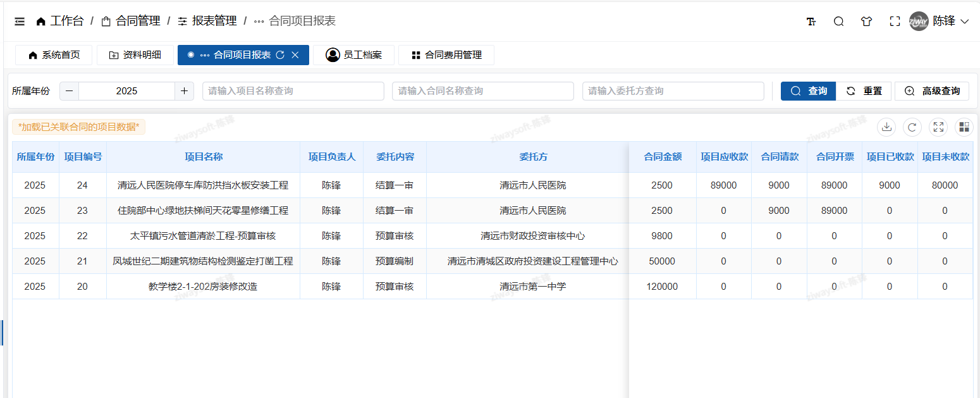
Task: Click the 委托方 search input field
Action: pos(672,90)
